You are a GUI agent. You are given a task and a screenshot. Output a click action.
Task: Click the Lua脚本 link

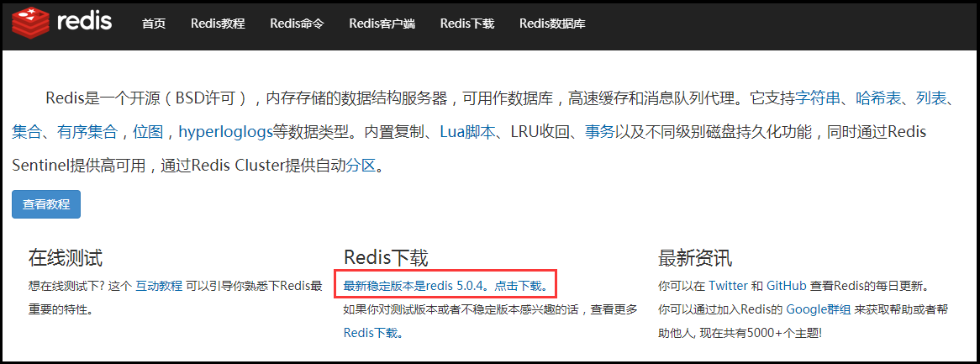467,132
